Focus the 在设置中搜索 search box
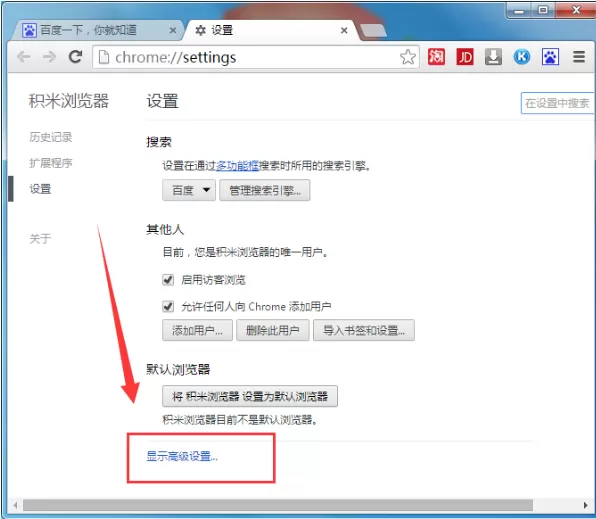 pyautogui.click(x=557, y=103)
